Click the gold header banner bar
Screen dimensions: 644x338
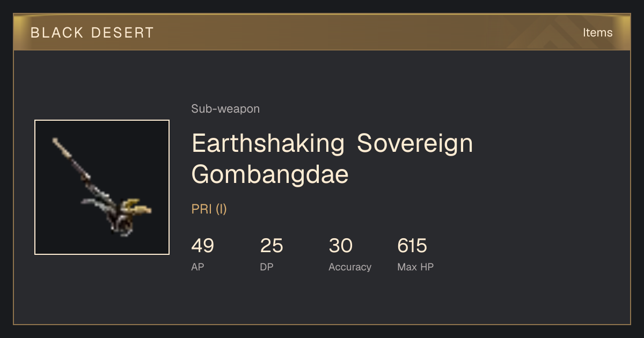(322, 32)
